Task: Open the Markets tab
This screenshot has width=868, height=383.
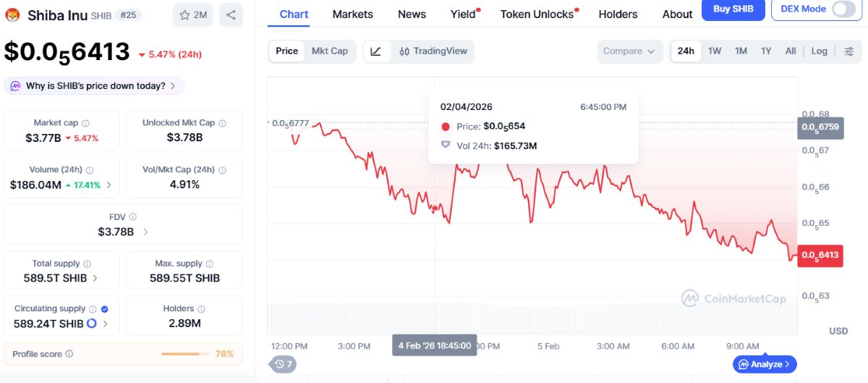Action: 352,14
